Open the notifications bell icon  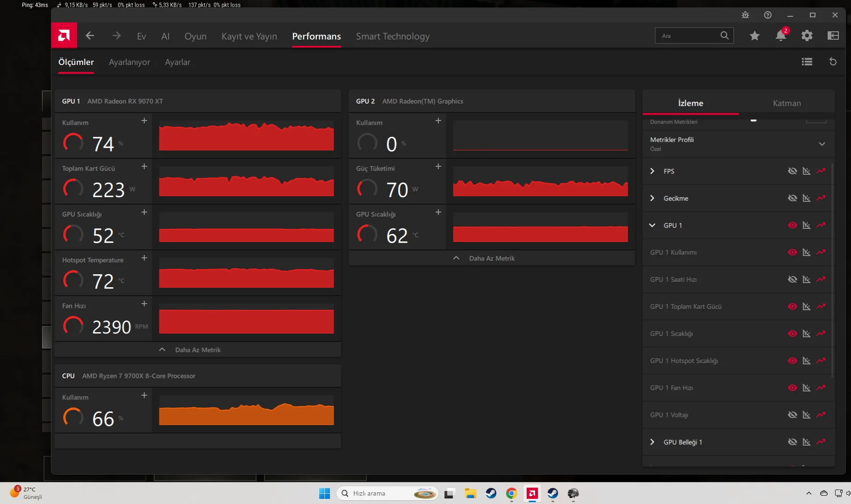pos(780,35)
